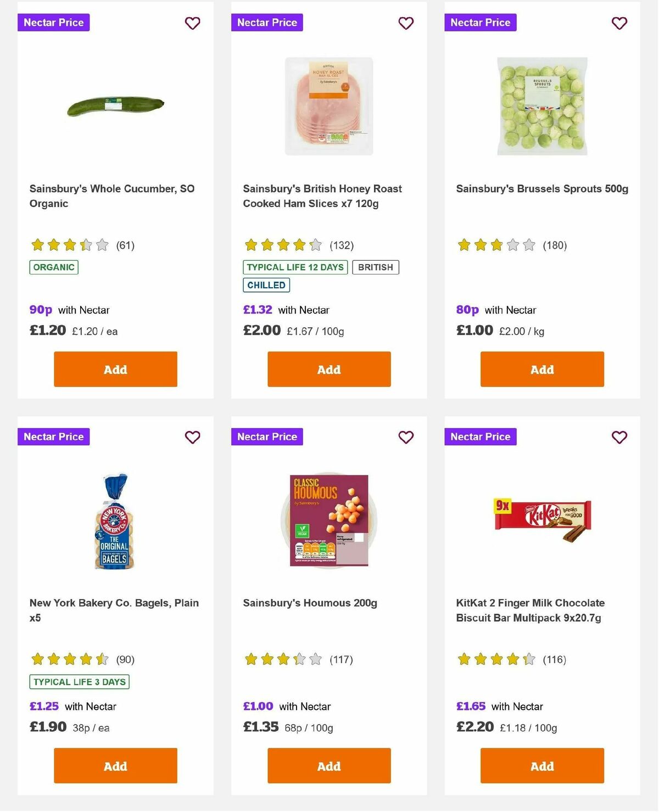Screen dimensions: 659x812
Task: Select the Nectar Price tab on the cucumber card
Action: 53,23
